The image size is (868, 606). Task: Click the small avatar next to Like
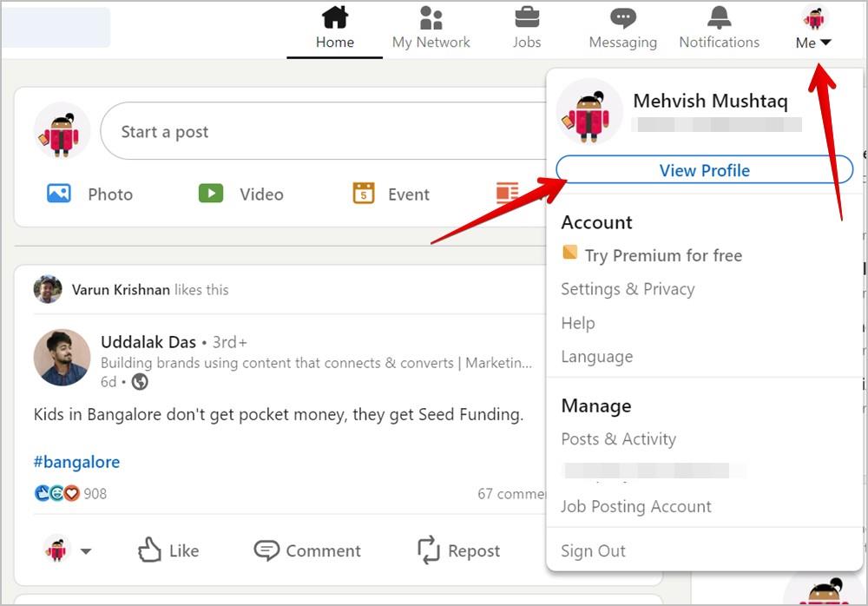[x=56, y=550]
